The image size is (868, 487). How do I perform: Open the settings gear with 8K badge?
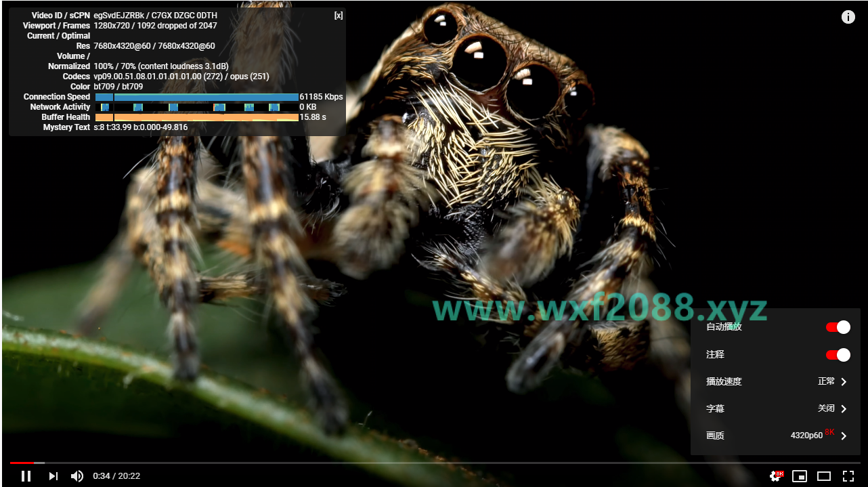[x=776, y=476]
